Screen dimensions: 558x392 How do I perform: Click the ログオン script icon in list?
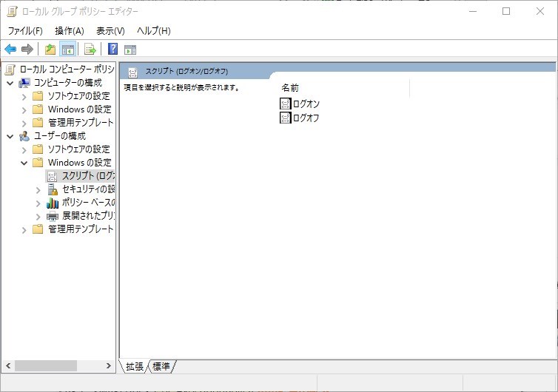click(286, 104)
